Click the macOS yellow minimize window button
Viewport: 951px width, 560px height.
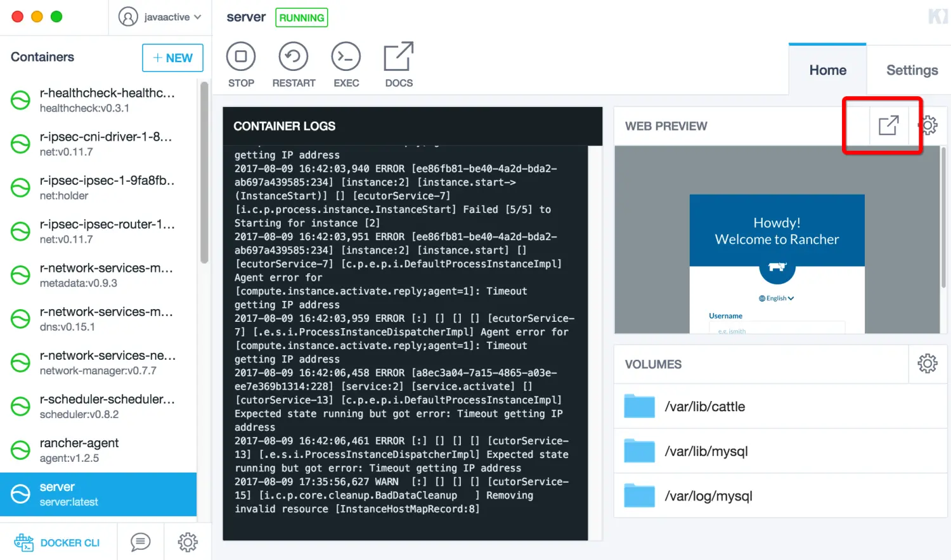pos(37,16)
